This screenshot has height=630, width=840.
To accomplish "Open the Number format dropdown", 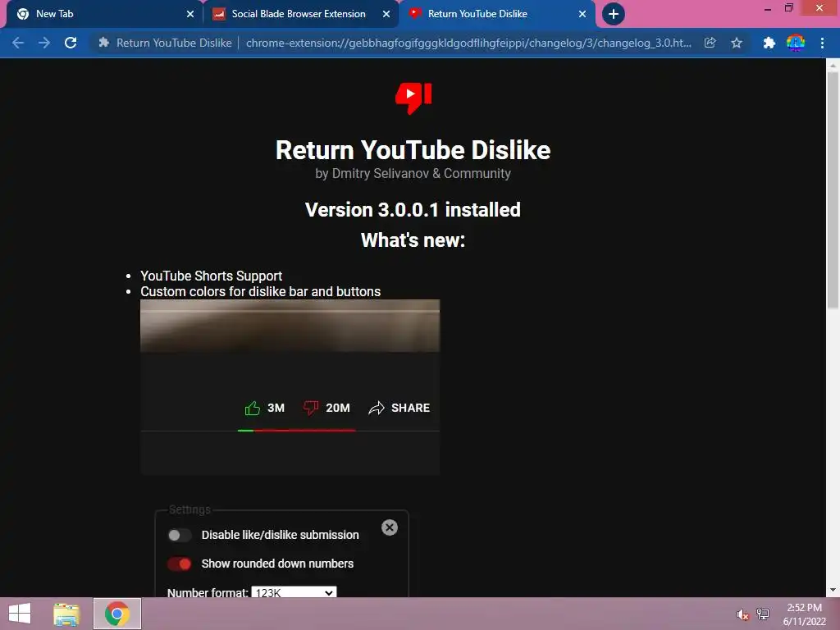I will tap(294, 592).
